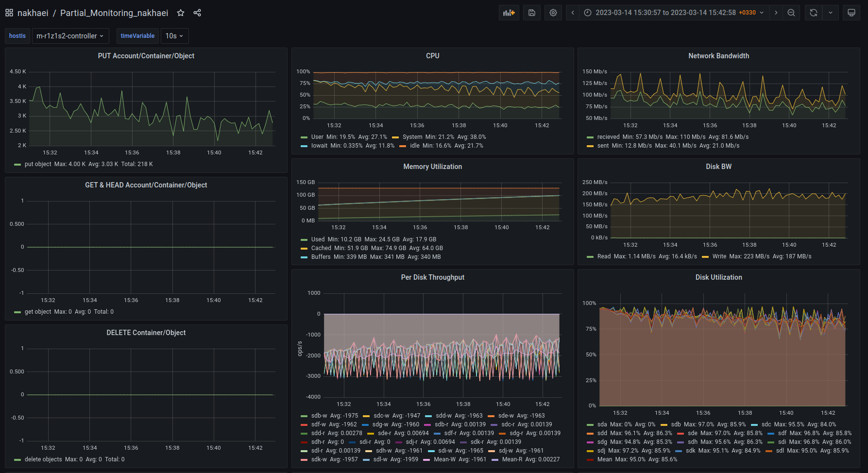Screen dimensions: 868x473
Task: Open the refresh interval dropdown arrow
Action: (x=831, y=13)
